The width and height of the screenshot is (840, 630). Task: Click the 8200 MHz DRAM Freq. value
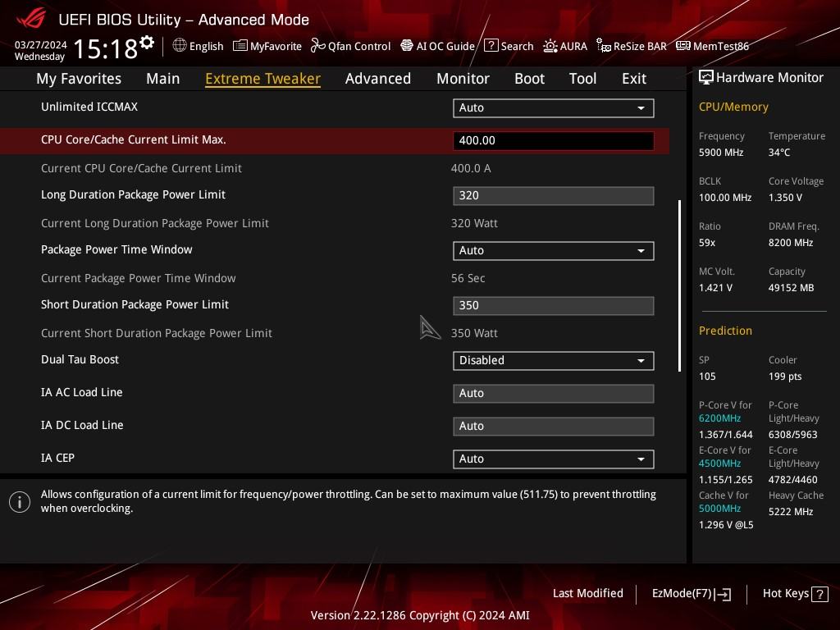tap(791, 243)
